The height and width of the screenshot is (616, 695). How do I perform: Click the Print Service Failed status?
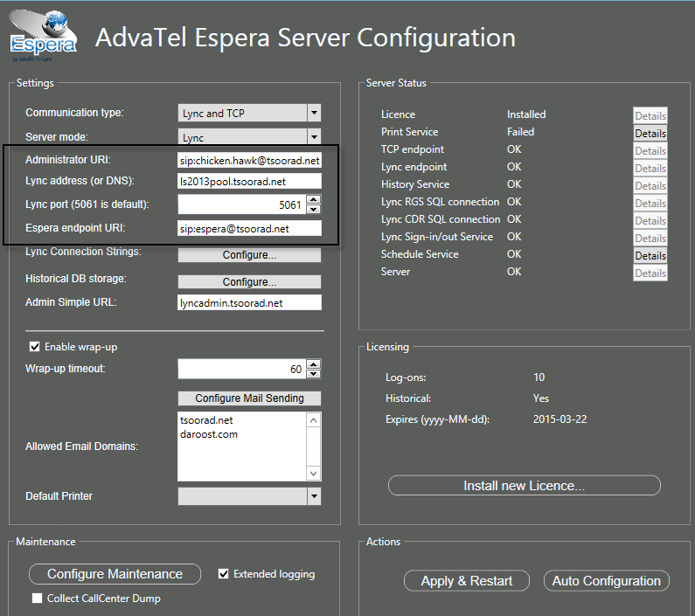pyautogui.click(x=520, y=132)
